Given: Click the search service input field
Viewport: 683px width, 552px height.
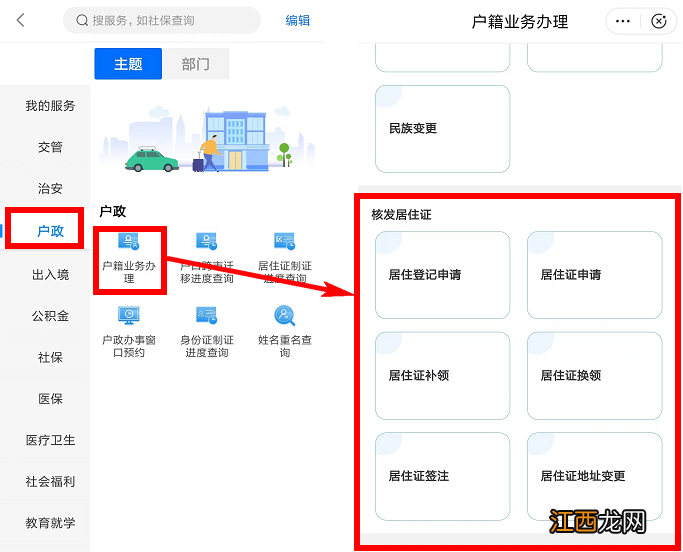Looking at the screenshot, I should pyautogui.click(x=162, y=20).
